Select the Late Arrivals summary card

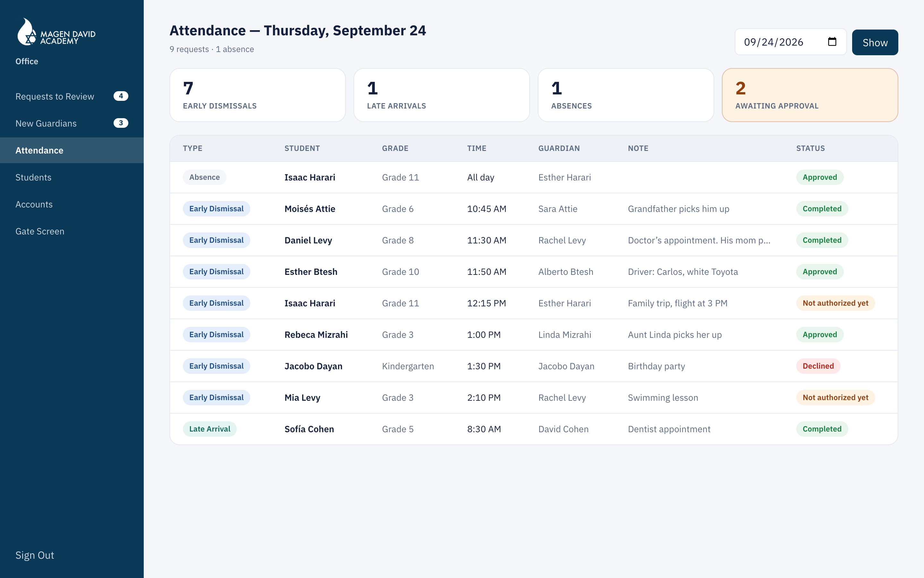point(441,95)
